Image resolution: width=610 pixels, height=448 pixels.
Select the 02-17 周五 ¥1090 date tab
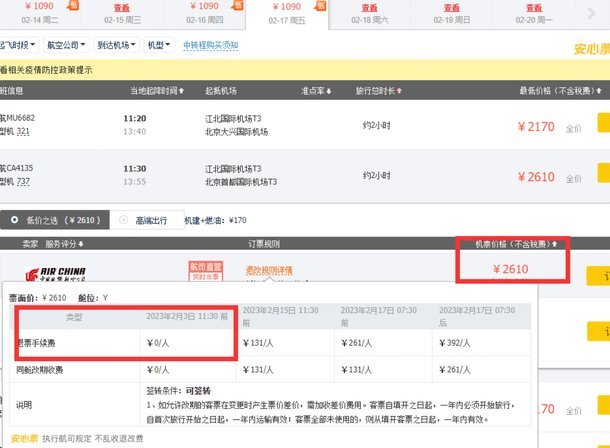[287, 14]
